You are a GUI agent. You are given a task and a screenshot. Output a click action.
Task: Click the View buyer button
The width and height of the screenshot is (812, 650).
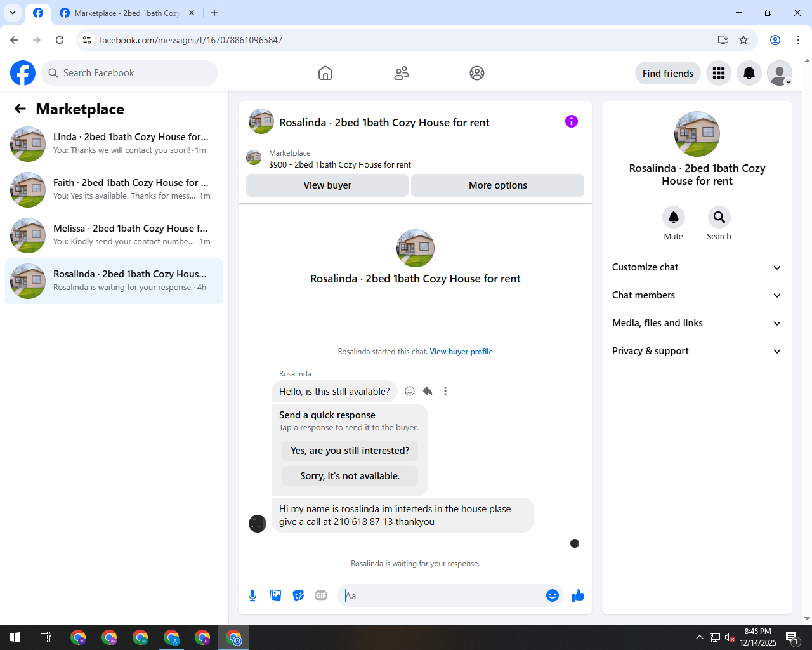click(327, 185)
